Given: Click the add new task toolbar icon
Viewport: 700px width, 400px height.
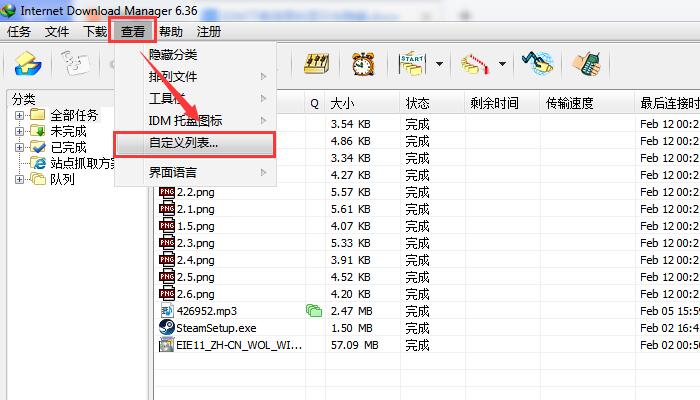Looking at the screenshot, I should click(x=28, y=64).
